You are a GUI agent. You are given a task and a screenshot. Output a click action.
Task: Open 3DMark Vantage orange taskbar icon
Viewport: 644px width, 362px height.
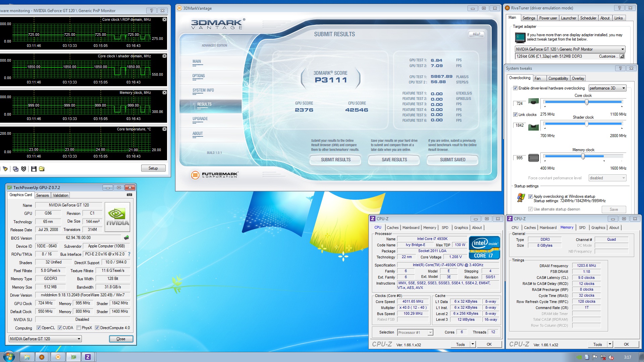point(58,357)
